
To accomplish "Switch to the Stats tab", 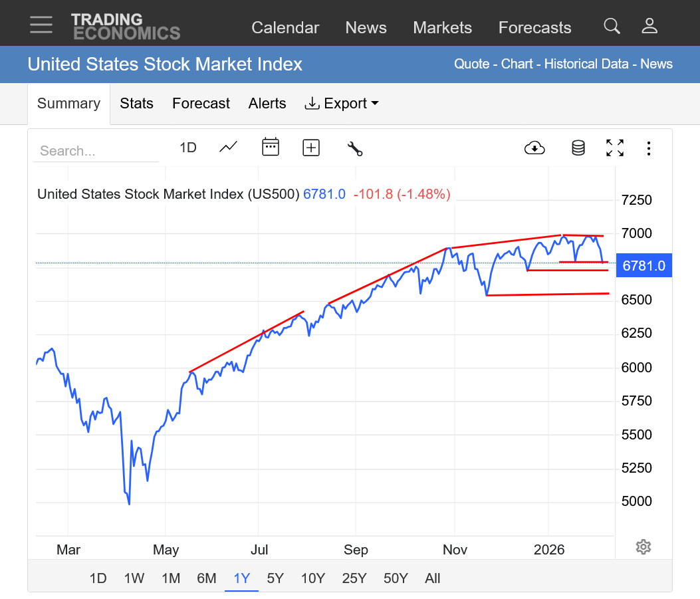I will pos(136,104).
